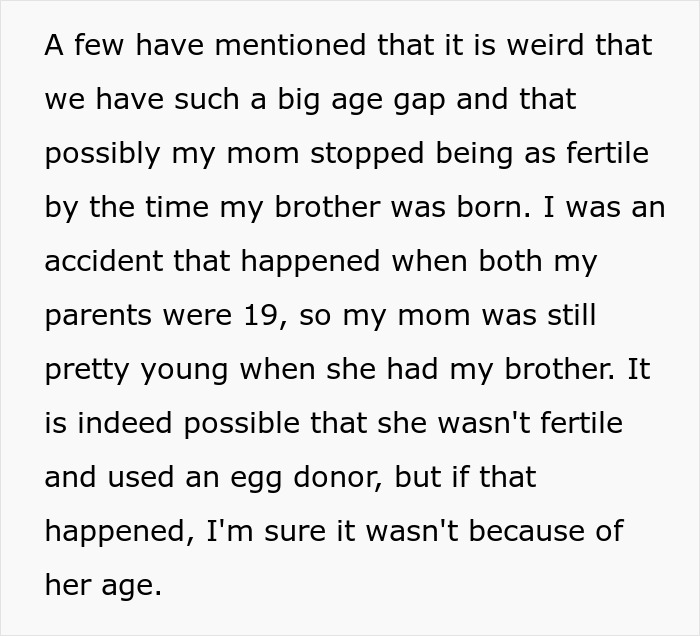700x636 pixels.
Task: Click the word "possibly" starting the third line
Action: 102,154
